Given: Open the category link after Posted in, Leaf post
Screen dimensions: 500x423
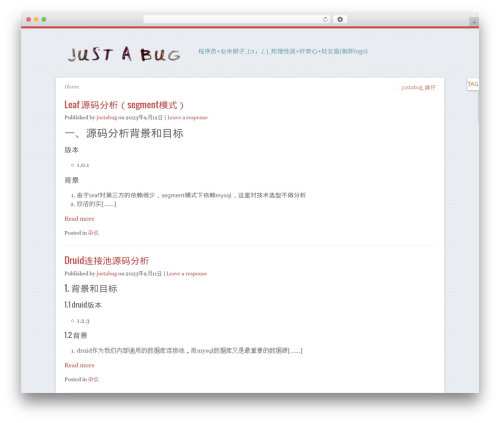Looking at the screenshot, I should [x=93, y=233].
